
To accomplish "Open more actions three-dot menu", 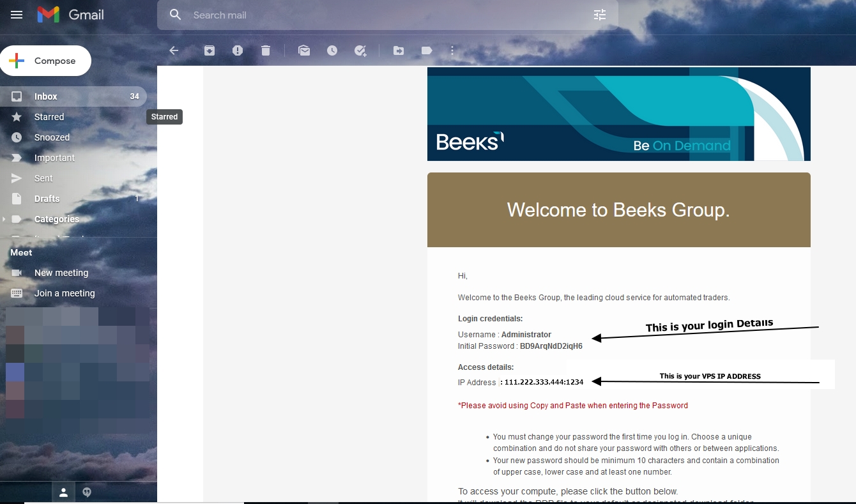I will [x=452, y=50].
